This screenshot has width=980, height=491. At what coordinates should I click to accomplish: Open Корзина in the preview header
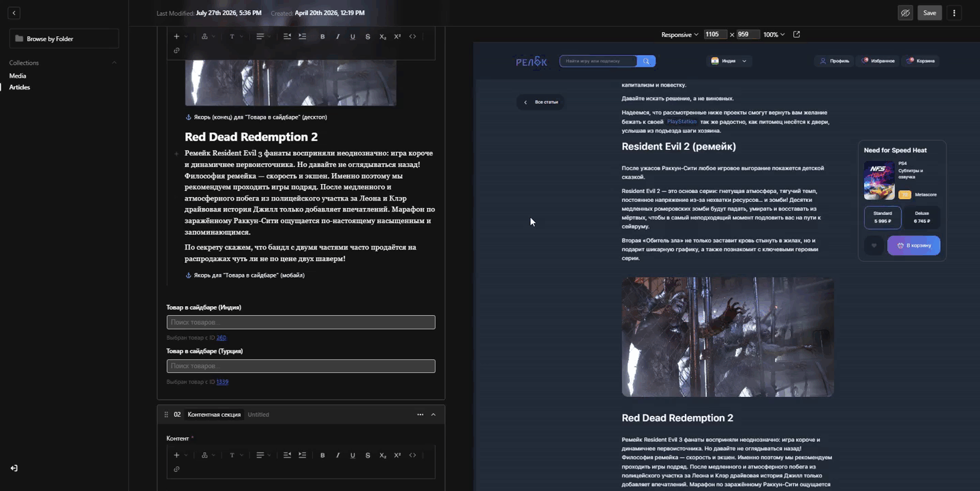[921, 61]
